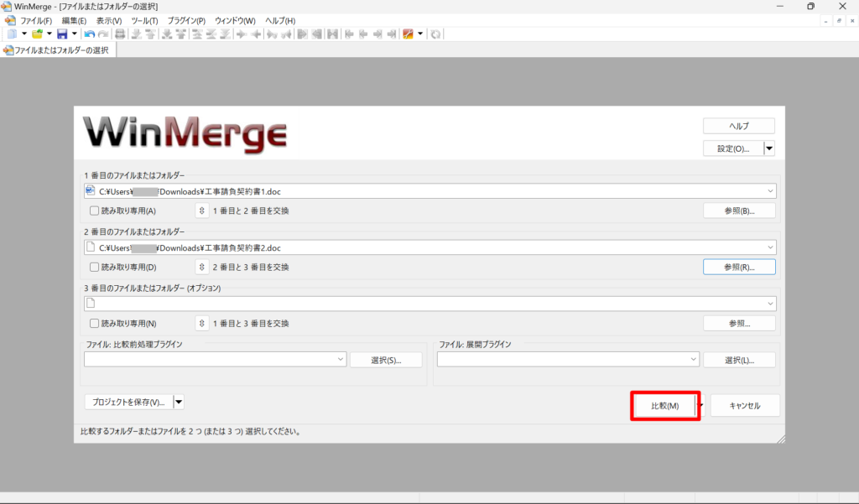Click the View Whitespace toolbar icon after Redo
Viewport: 859px width, 504px height.
119,34
